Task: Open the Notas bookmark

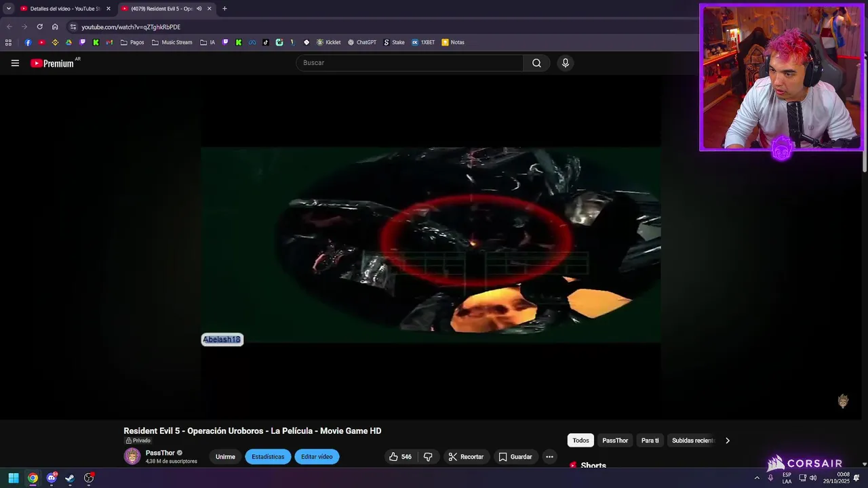Action: [x=453, y=42]
